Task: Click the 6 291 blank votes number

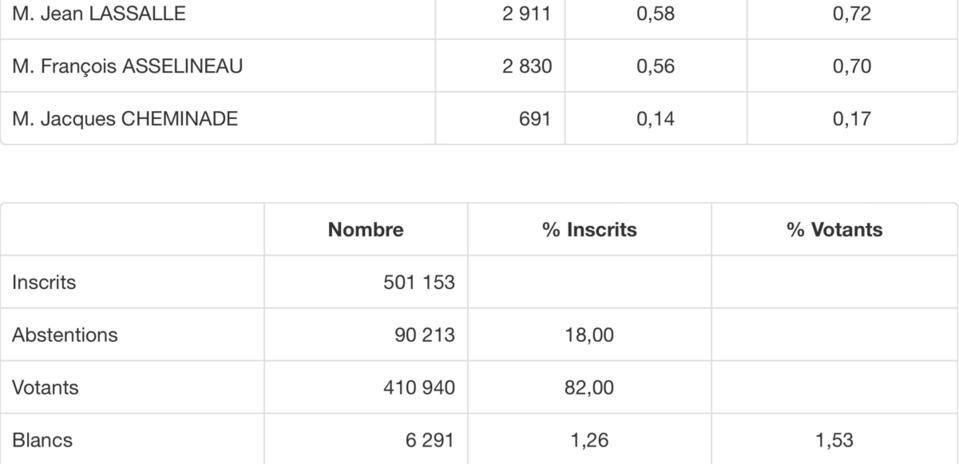Action: tap(430, 440)
